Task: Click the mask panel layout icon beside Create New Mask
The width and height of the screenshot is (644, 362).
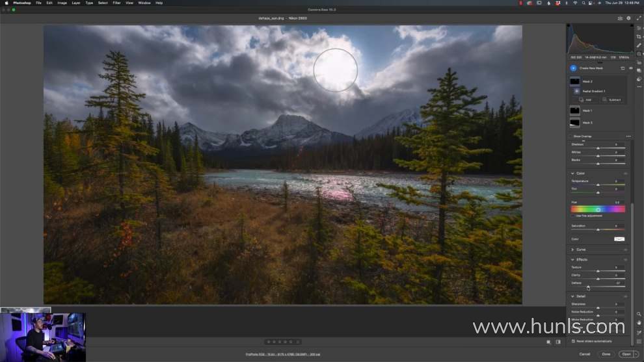Action: pos(623,68)
